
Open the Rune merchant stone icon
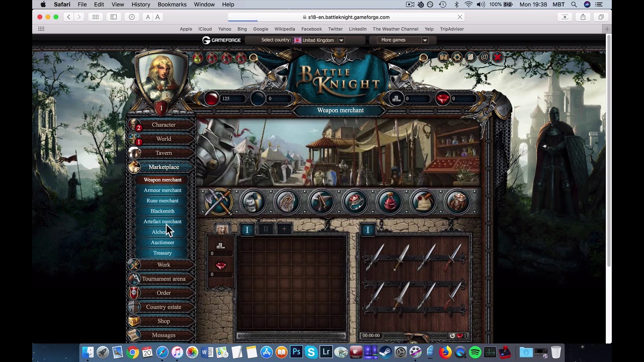click(287, 202)
